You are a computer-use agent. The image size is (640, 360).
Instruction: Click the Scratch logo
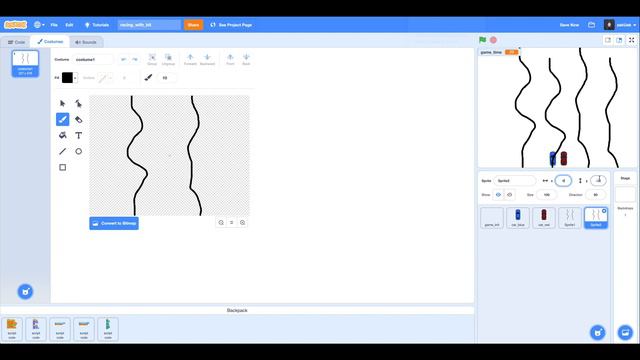coord(15,25)
